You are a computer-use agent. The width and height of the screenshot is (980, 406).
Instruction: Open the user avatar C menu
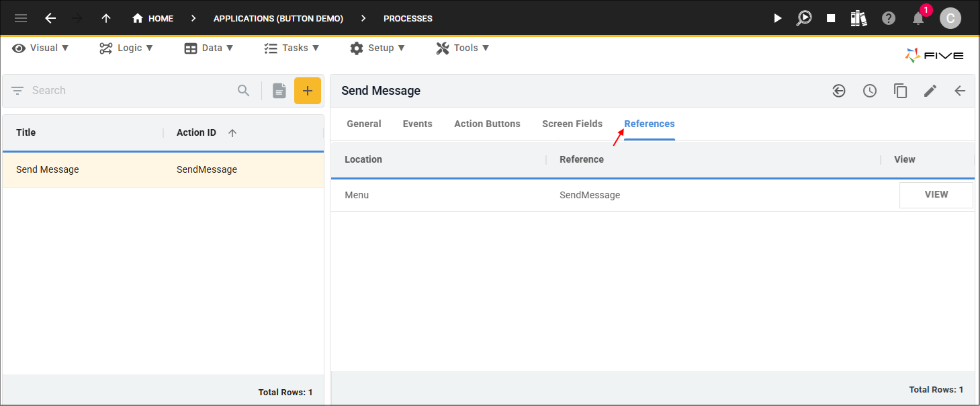(950, 18)
